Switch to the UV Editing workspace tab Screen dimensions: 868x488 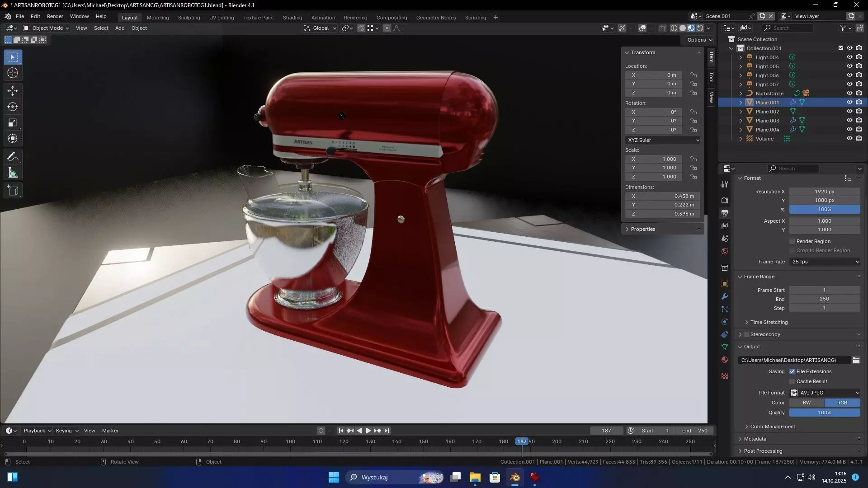pos(222,18)
